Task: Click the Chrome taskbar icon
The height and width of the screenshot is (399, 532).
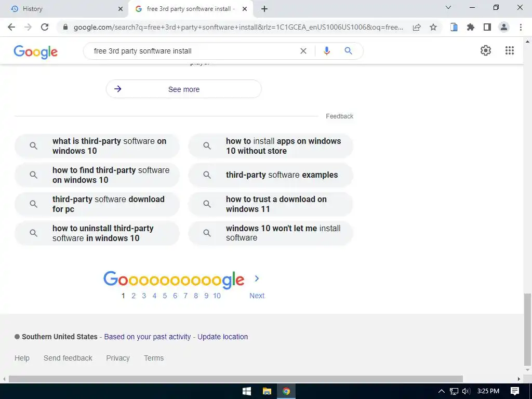Action: click(x=286, y=391)
